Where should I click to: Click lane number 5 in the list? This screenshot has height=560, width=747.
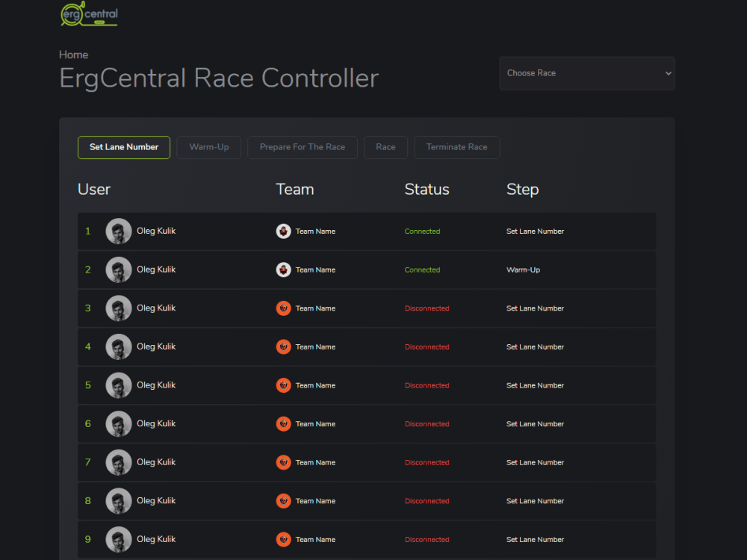(87, 385)
